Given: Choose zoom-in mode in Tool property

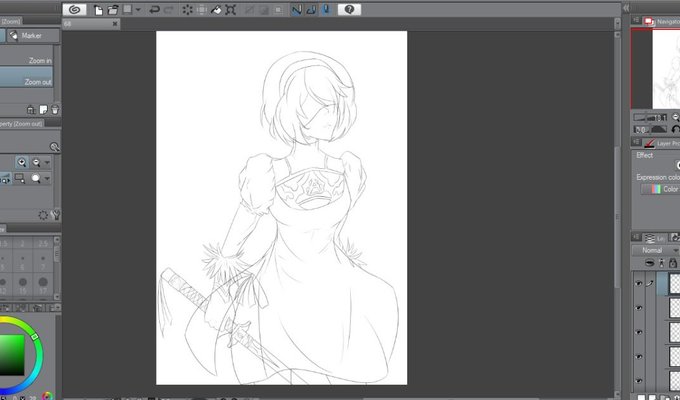Looking at the screenshot, I should pyautogui.click(x=22, y=162).
